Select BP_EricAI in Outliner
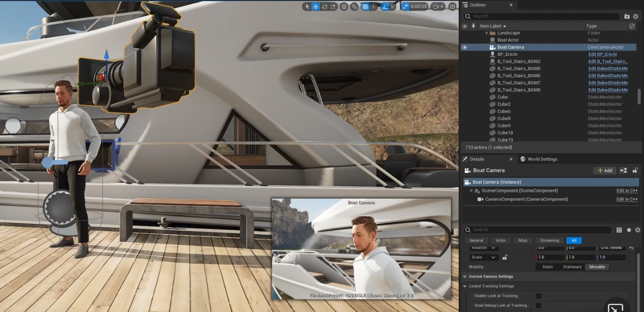 point(508,54)
